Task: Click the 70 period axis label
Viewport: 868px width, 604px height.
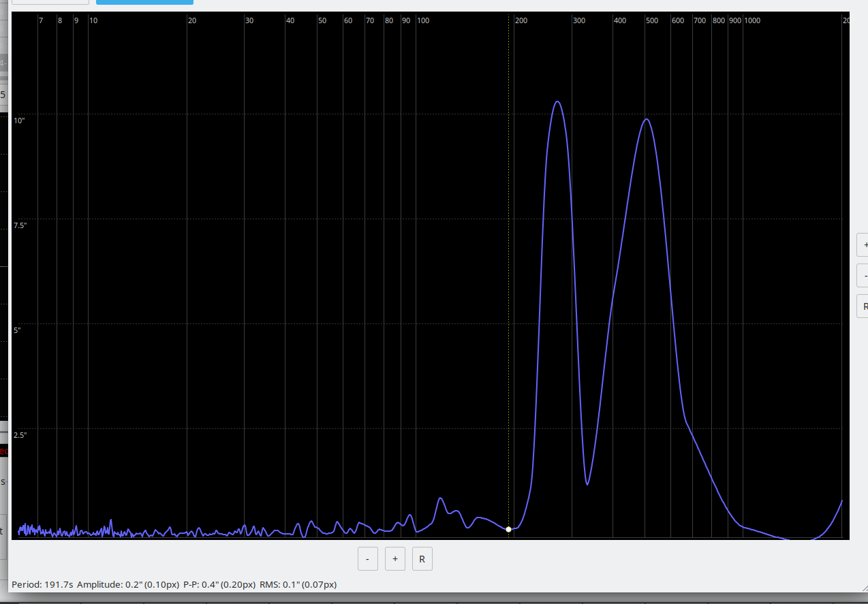Action: click(x=370, y=21)
